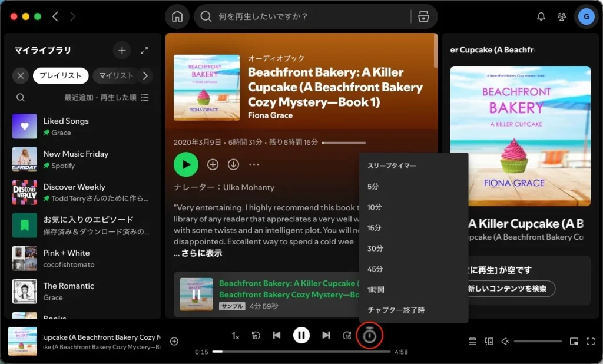Download the audiobook
Viewport: 603px width, 364px height.
coord(233,165)
